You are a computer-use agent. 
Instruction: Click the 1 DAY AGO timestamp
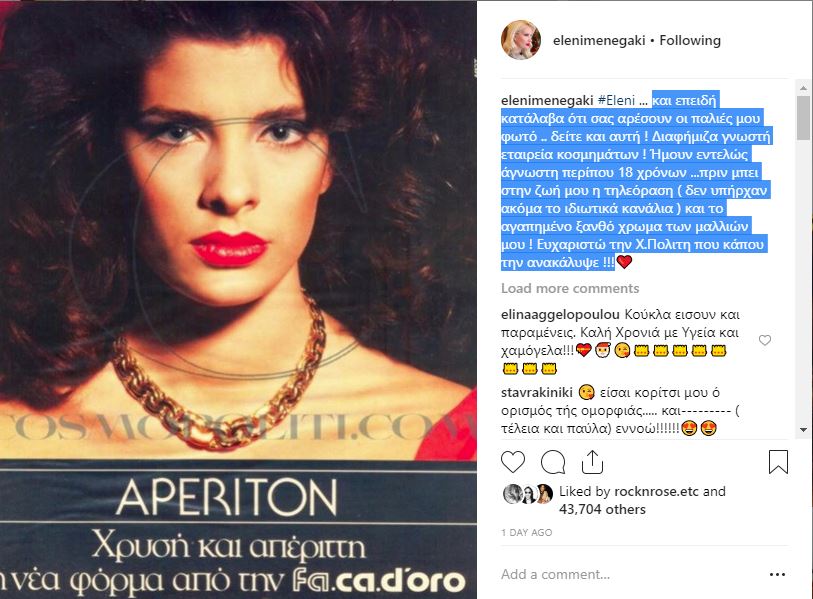point(526,533)
